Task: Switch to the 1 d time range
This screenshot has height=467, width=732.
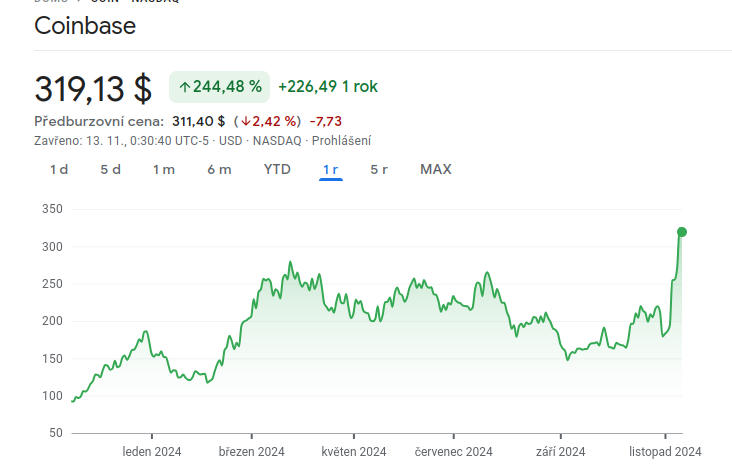Action: (x=59, y=169)
